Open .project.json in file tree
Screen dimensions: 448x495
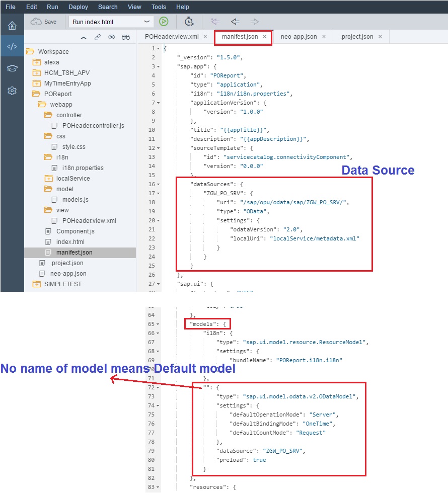tap(66, 263)
